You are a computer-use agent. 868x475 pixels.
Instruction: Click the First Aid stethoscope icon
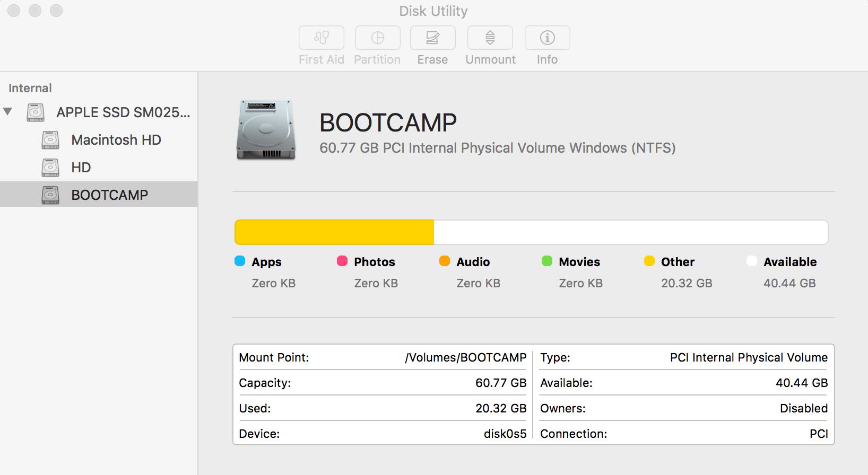[x=322, y=38]
